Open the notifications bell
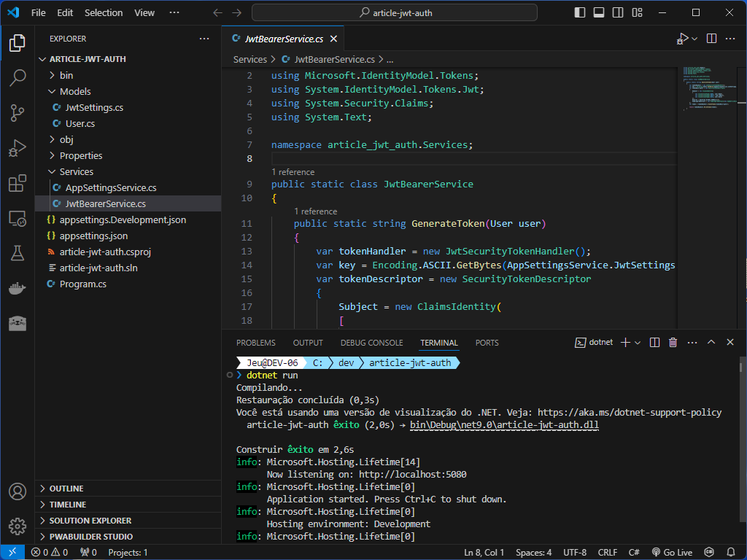Image resolution: width=747 pixels, height=560 pixels. [x=731, y=553]
